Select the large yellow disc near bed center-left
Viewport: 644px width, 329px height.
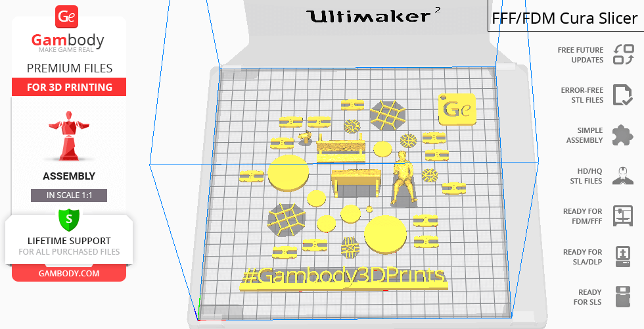[x=288, y=172]
